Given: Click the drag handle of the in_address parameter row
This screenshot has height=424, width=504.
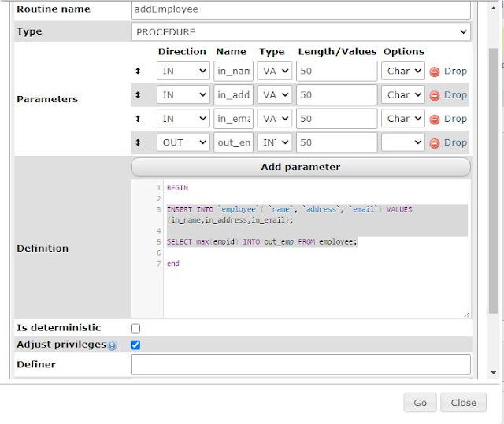Looking at the screenshot, I should point(138,94).
